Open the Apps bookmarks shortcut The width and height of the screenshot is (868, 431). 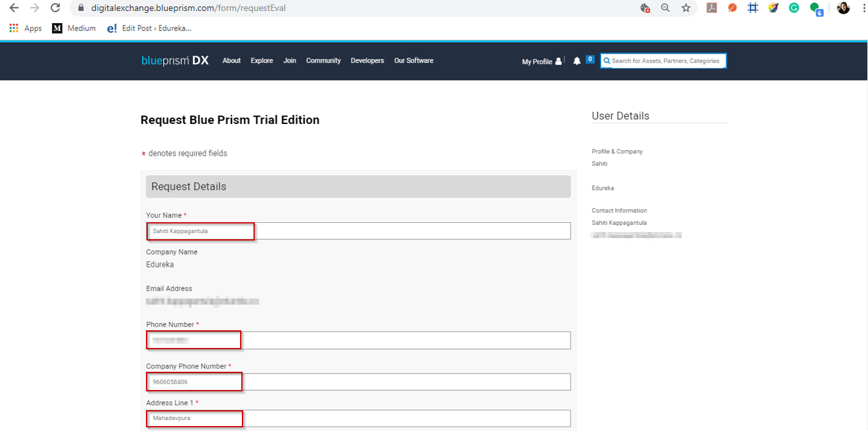click(26, 28)
